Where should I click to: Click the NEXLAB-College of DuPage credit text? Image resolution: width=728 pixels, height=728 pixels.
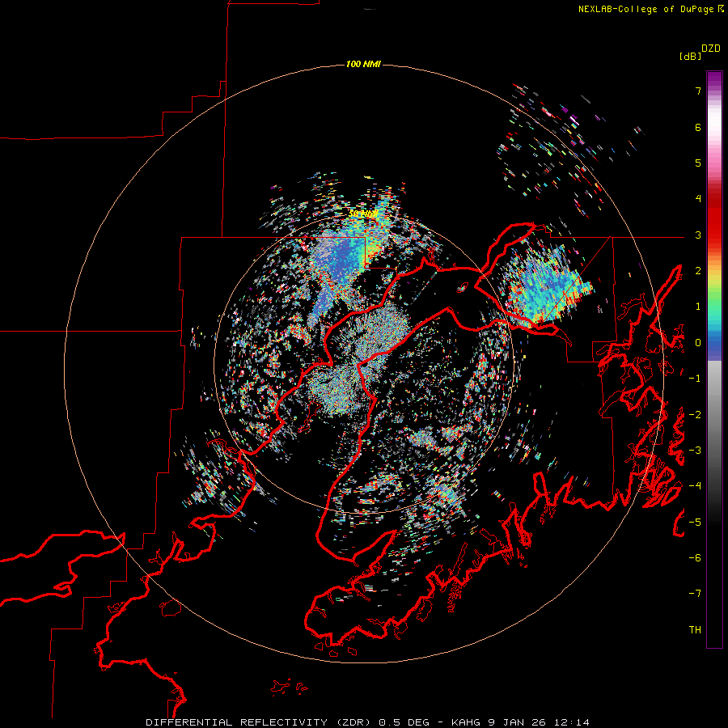[645, 9]
